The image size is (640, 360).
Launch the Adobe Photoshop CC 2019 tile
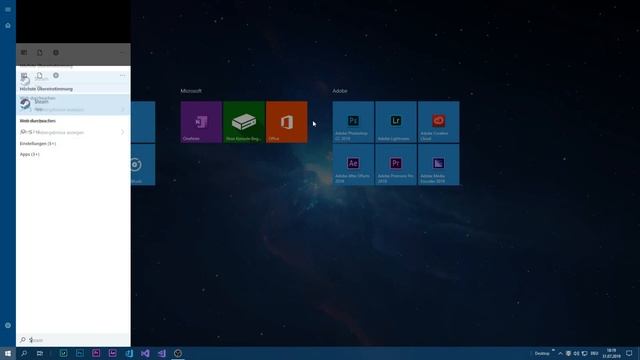[x=353, y=122]
